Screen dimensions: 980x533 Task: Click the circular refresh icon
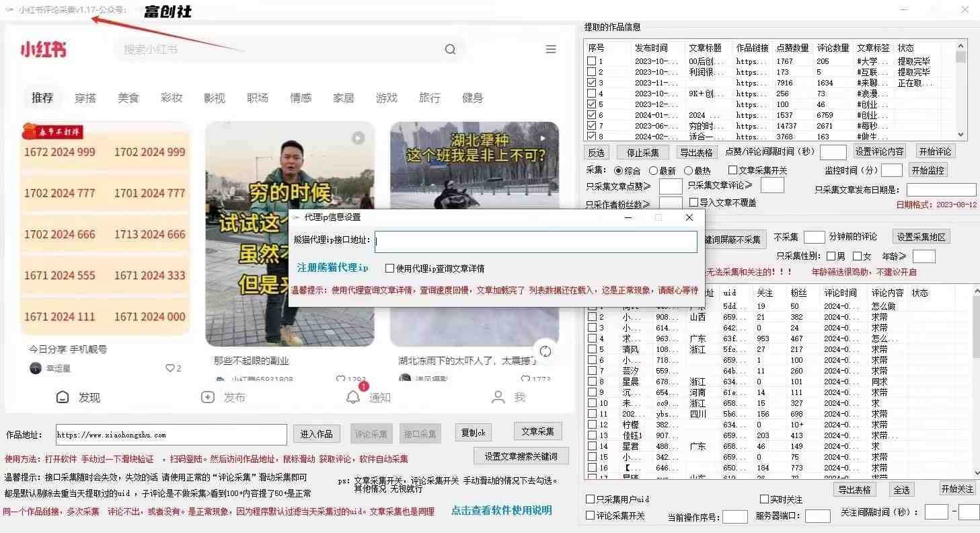[545, 351]
